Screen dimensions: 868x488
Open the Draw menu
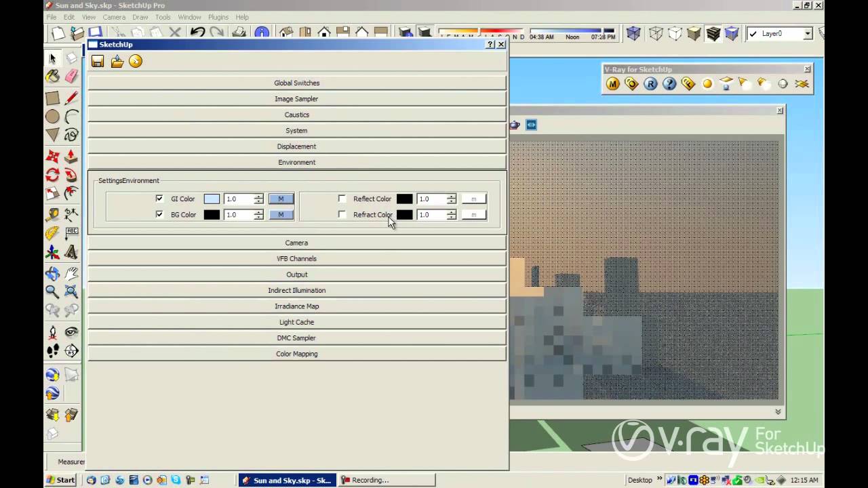click(x=140, y=17)
